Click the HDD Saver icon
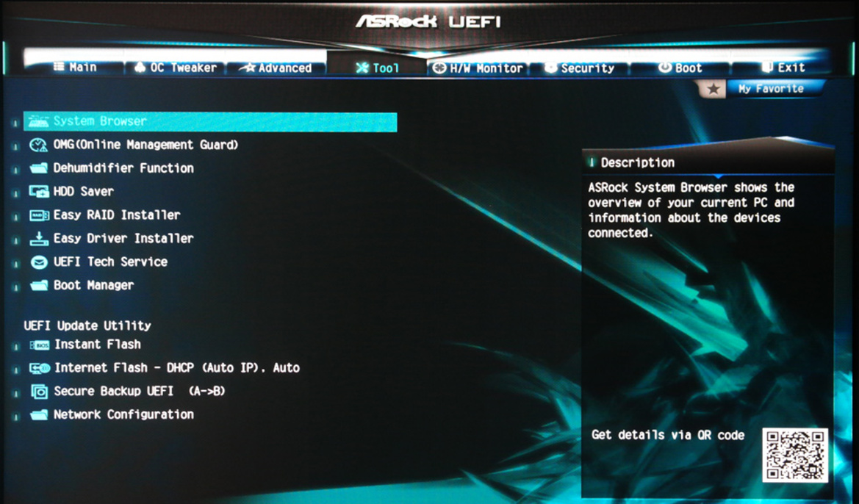The width and height of the screenshot is (859, 504). [x=38, y=192]
